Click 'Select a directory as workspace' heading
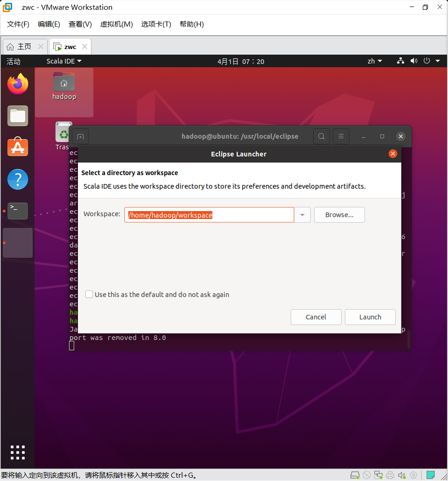 130,173
